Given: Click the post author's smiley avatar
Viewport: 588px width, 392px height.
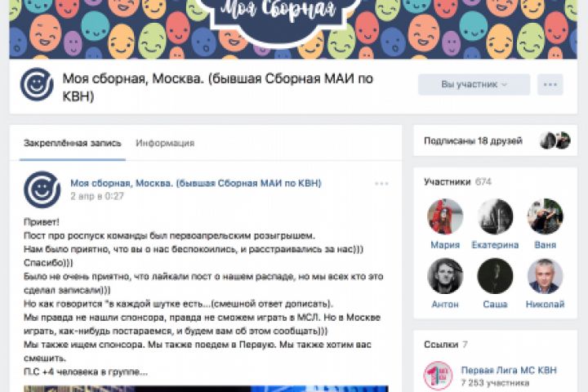Looking at the screenshot, I should 42,189.
